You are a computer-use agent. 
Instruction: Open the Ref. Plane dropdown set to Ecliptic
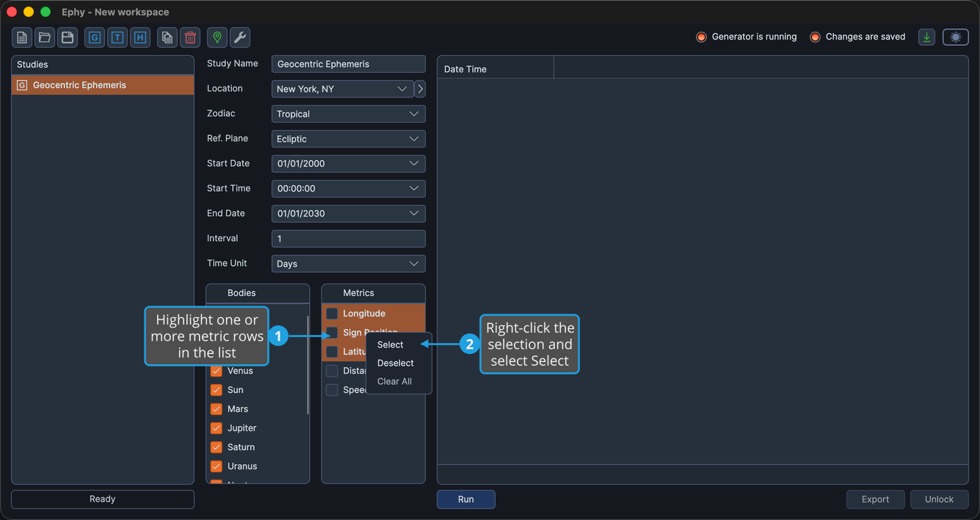click(x=348, y=139)
